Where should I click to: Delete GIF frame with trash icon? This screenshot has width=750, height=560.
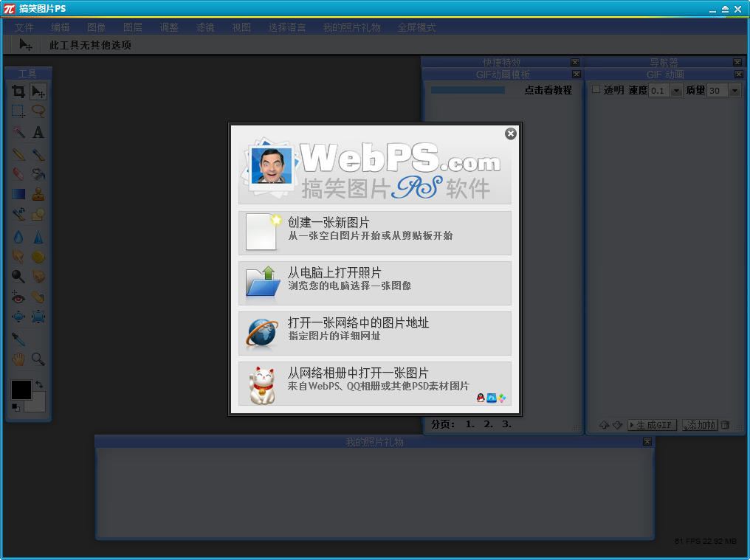coord(725,425)
